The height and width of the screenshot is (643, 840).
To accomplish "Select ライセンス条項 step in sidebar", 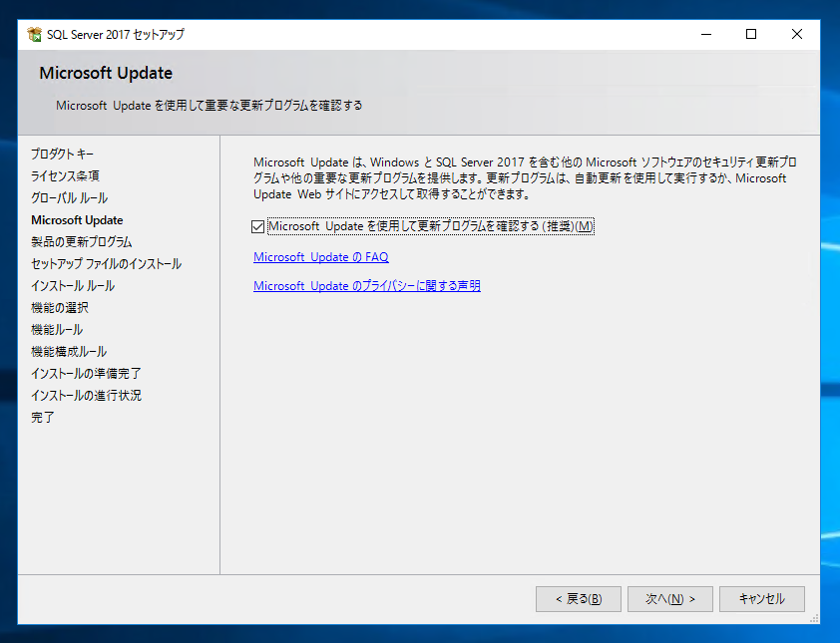I will (x=65, y=176).
